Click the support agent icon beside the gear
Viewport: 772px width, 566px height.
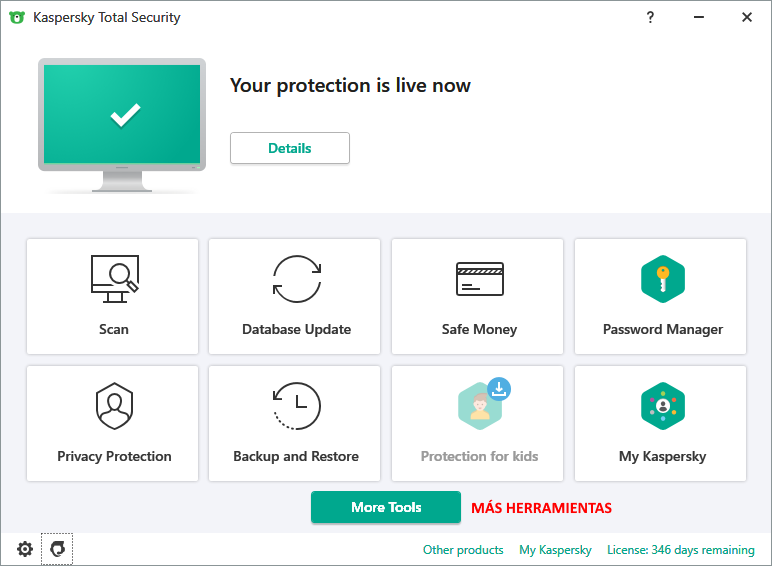pyautogui.click(x=57, y=549)
